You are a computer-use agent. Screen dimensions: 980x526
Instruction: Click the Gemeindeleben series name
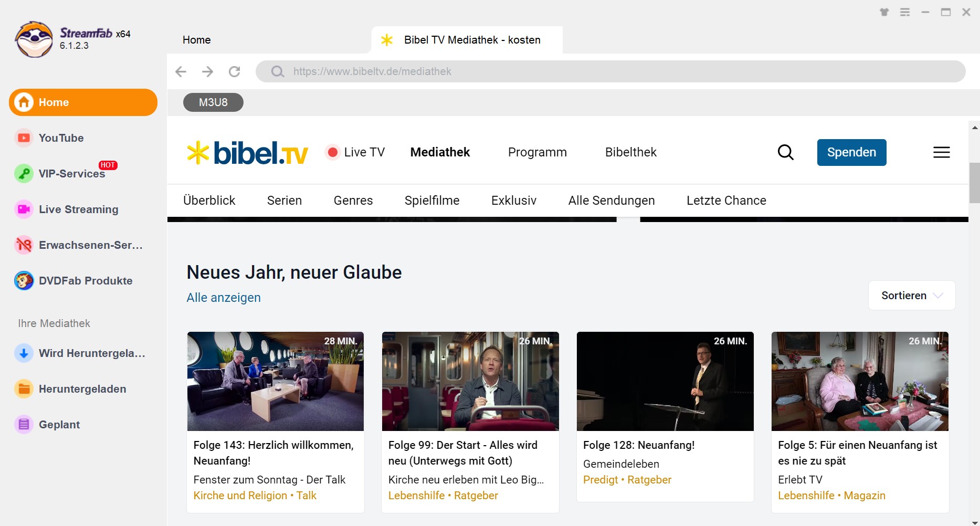621,464
